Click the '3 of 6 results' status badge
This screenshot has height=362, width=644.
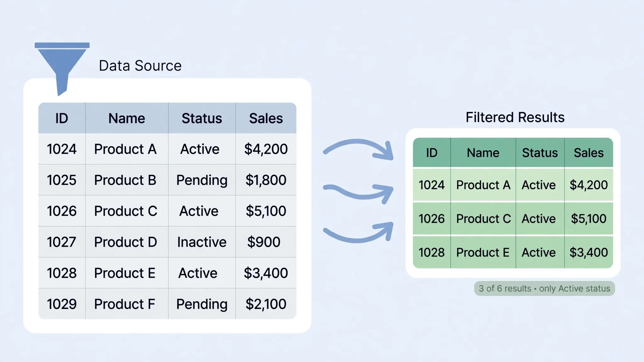(x=544, y=288)
